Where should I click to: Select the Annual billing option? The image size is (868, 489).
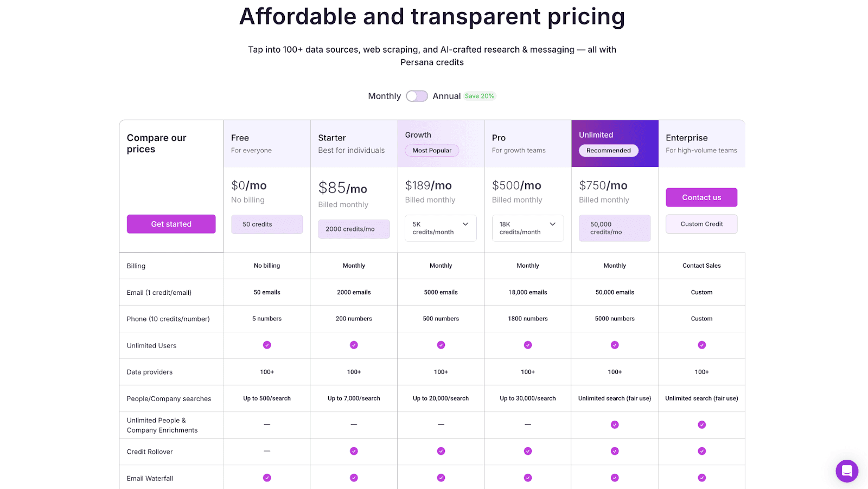(446, 95)
